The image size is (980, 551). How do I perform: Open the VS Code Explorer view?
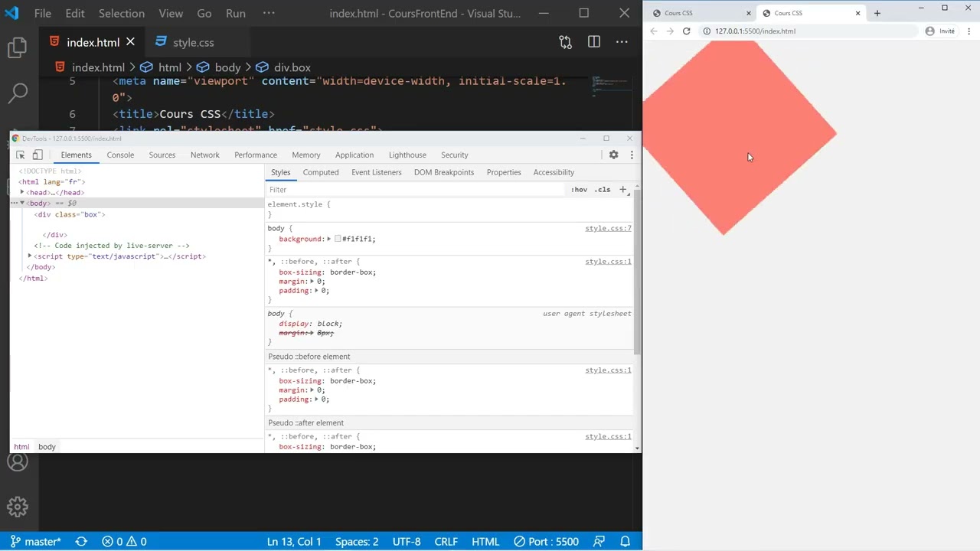17,48
